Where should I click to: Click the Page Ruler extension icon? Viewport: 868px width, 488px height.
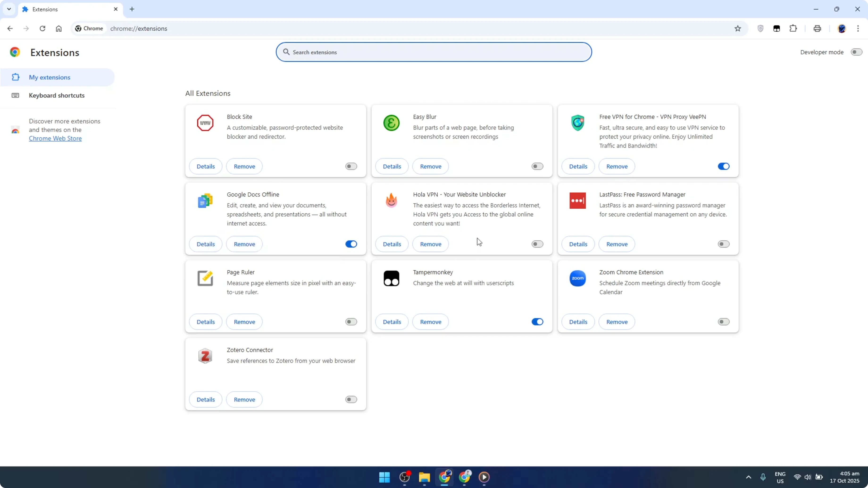tap(205, 278)
